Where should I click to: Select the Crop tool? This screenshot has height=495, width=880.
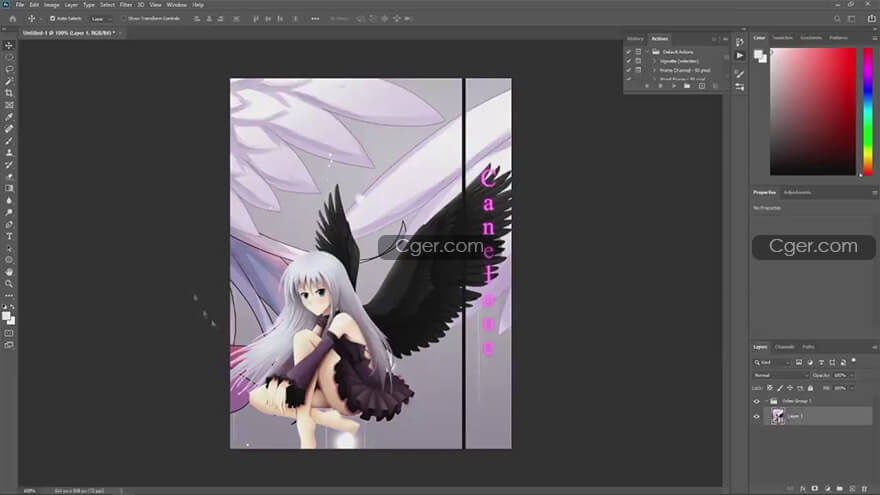point(8,93)
